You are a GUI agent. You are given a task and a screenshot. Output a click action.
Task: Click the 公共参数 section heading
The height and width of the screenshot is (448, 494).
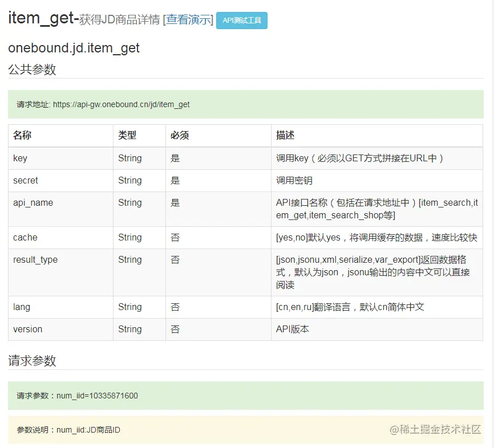(x=32, y=70)
